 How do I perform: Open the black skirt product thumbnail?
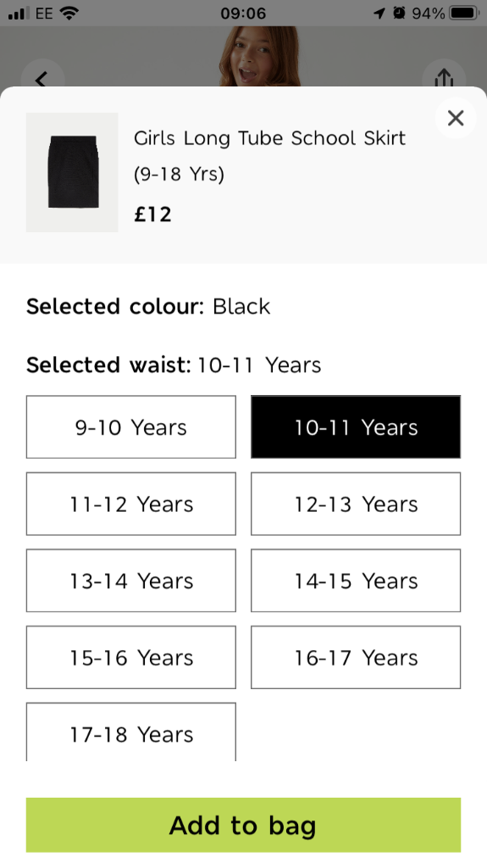(x=72, y=172)
